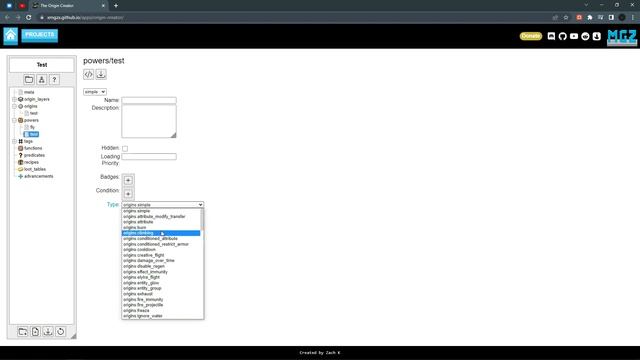Click the Loading Priority input field
This screenshot has height=360, width=640.
coord(149,157)
